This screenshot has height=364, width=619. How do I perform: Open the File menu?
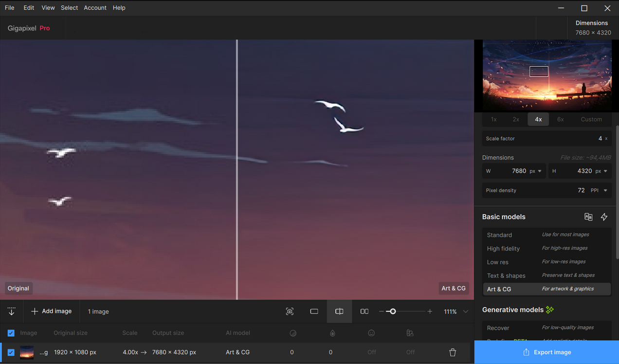click(x=9, y=8)
